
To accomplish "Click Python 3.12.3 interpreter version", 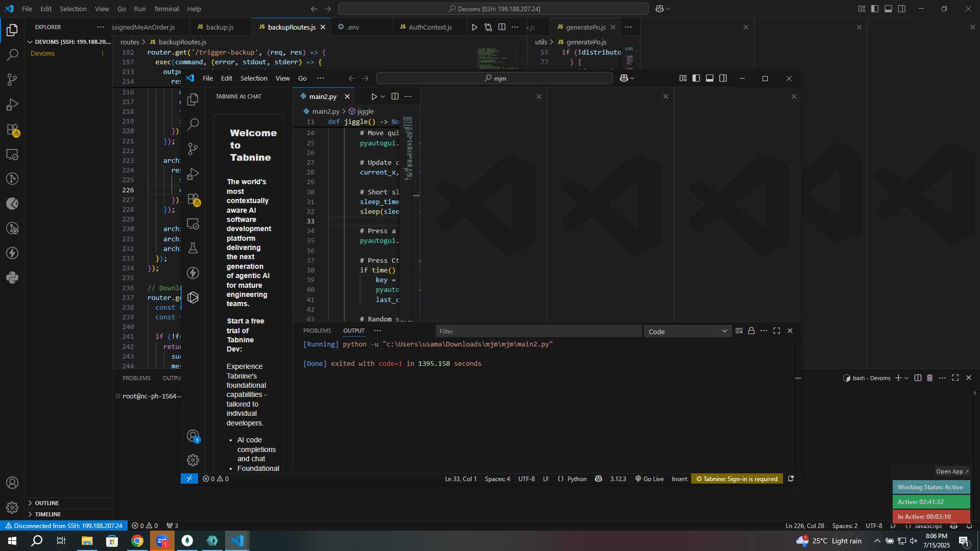I will coord(618,479).
